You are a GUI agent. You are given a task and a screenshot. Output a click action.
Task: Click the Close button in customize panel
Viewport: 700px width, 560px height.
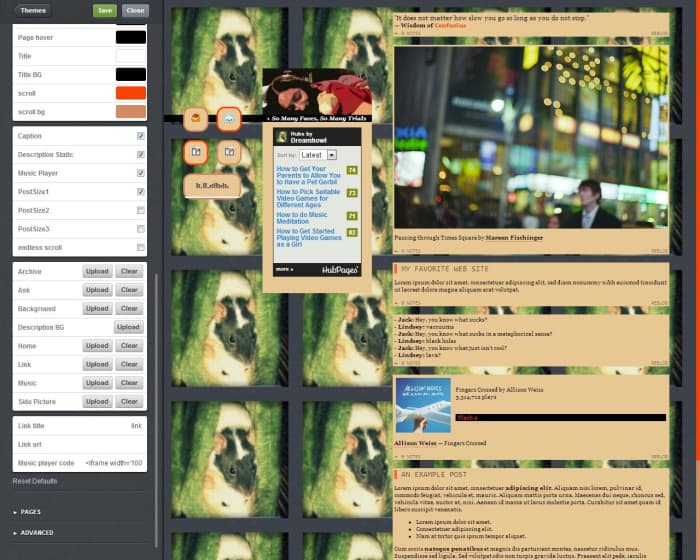[135, 10]
